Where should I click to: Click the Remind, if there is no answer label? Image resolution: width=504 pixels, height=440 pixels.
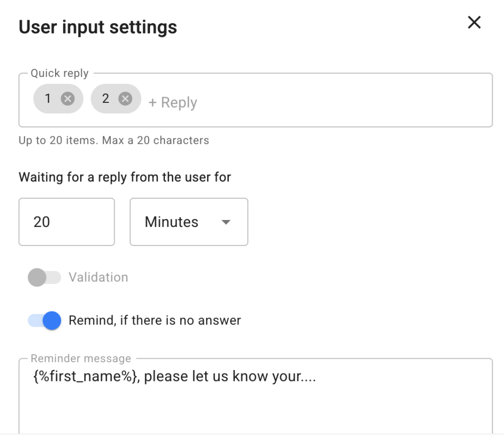point(155,321)
